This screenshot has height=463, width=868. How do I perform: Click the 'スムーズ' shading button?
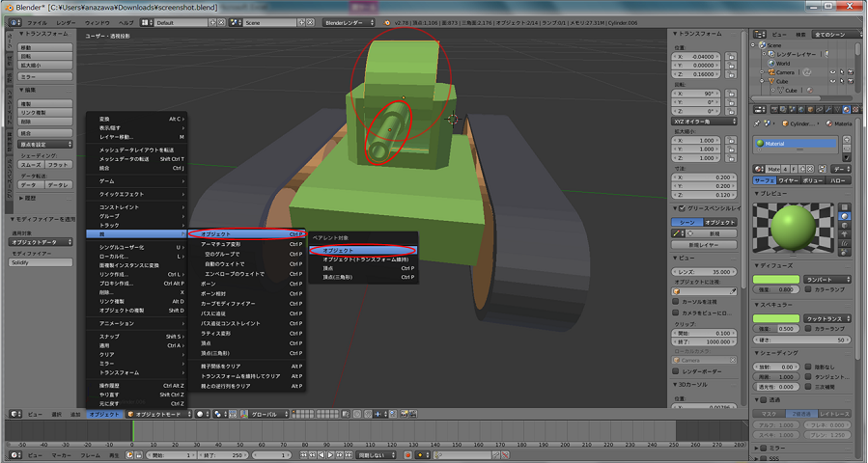(x=31, y=165)
